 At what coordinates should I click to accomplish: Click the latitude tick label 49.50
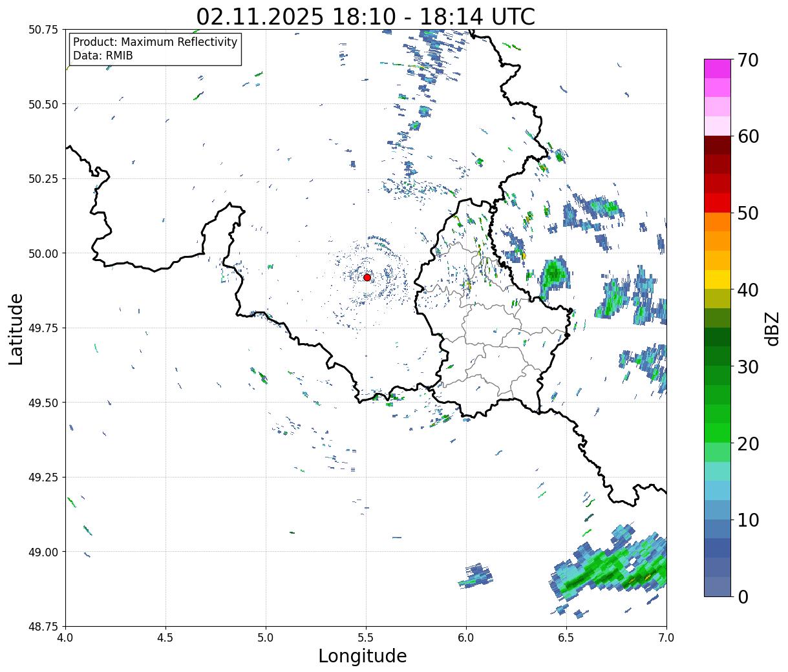point(43,403)
